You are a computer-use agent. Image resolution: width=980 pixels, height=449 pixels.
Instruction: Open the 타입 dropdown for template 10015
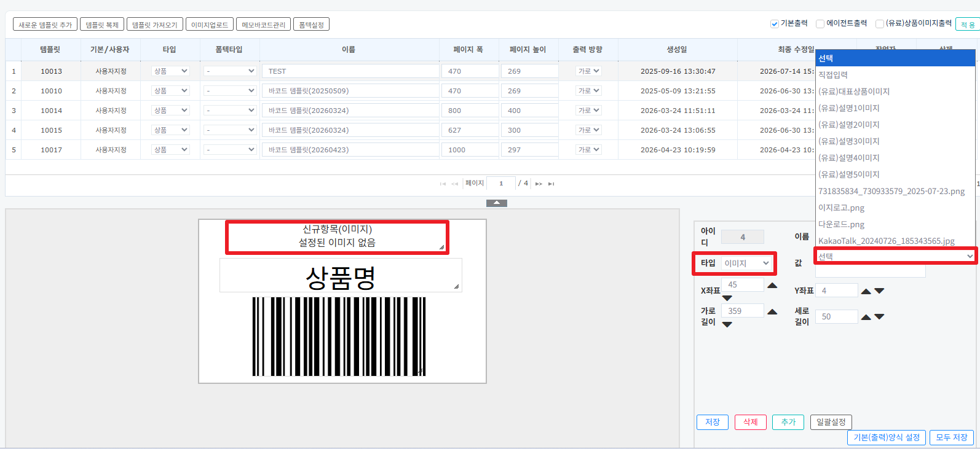170,130
